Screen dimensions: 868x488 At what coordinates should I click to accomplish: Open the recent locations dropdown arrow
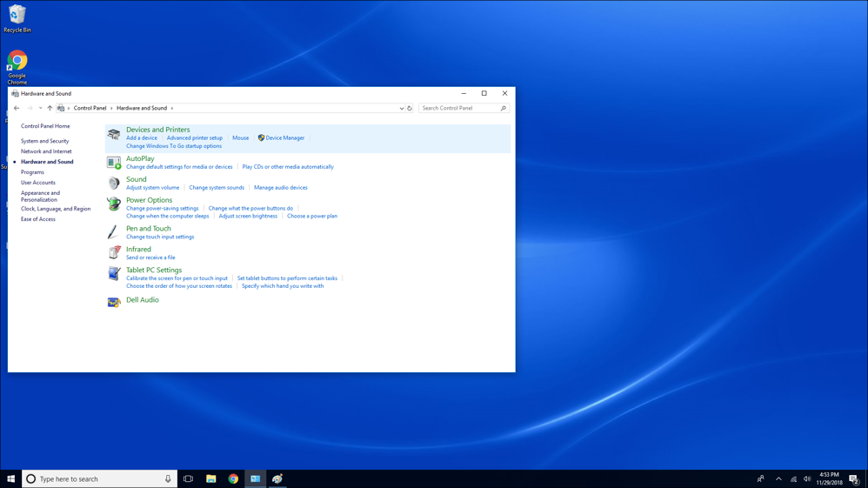40,108
